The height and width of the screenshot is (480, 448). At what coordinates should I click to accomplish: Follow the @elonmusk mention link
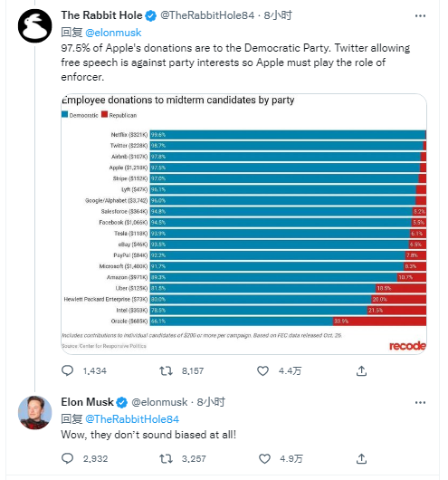113,33
